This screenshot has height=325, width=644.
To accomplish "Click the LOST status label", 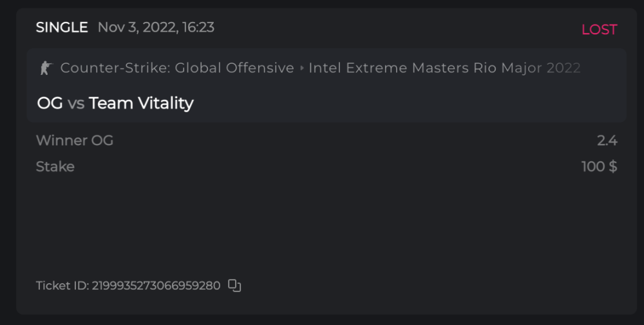I will click(x=599, y=30).
